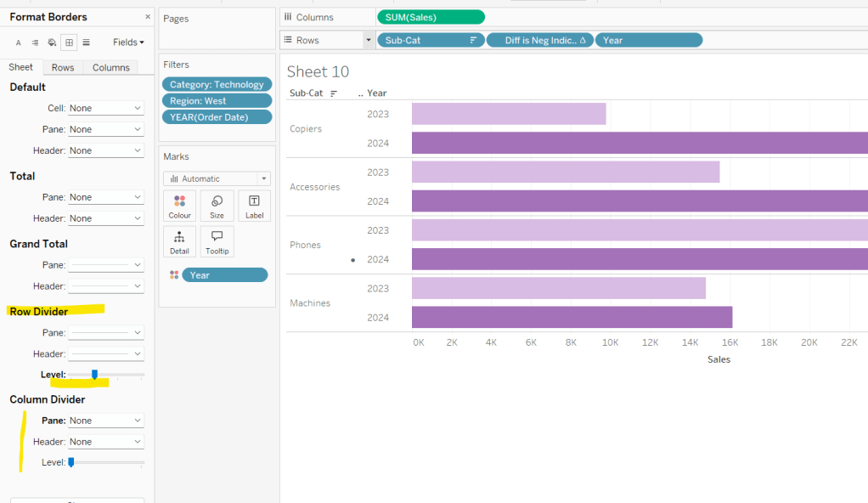Open the Format Font icon
This screenshot has width=868, height=503.
(x=19, y=42)
